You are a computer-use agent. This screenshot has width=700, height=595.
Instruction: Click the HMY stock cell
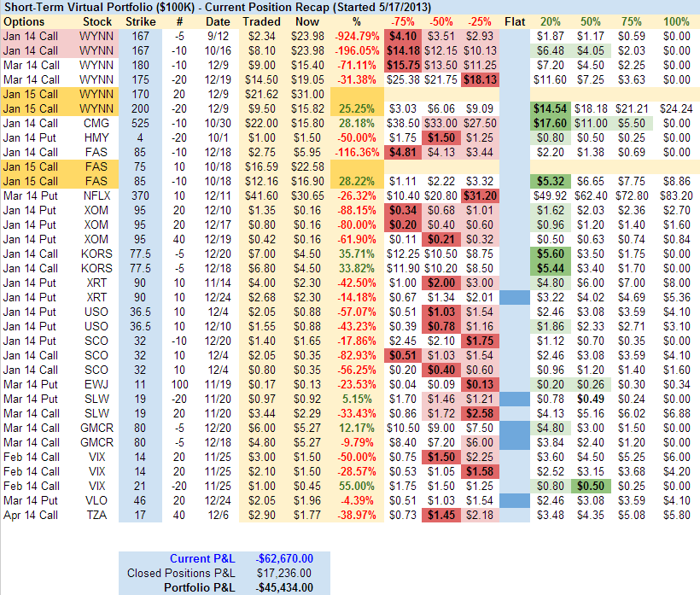pyautogui.click(x=96, y=137)
